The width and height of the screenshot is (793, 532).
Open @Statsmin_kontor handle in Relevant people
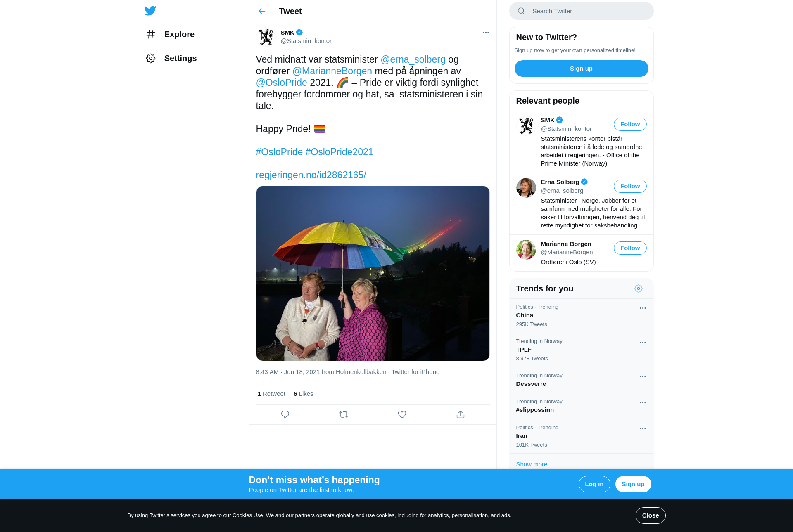point(566,129)
